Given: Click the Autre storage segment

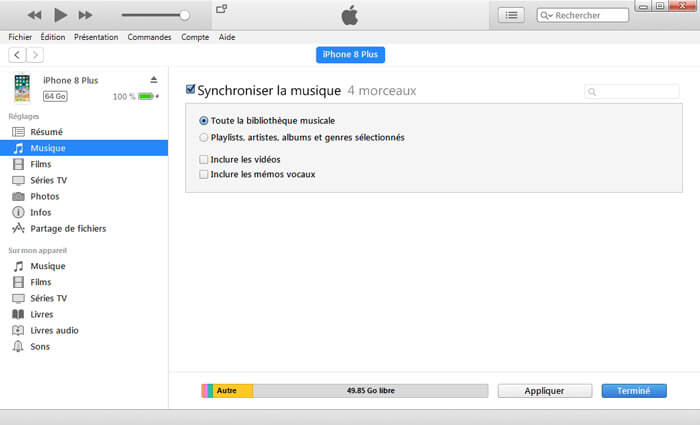Looking at the screenshot, I should pos(233,391).
